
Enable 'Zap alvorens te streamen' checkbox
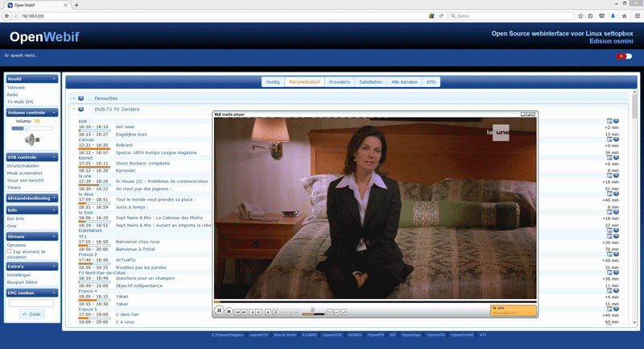click(x=9, y=251)
